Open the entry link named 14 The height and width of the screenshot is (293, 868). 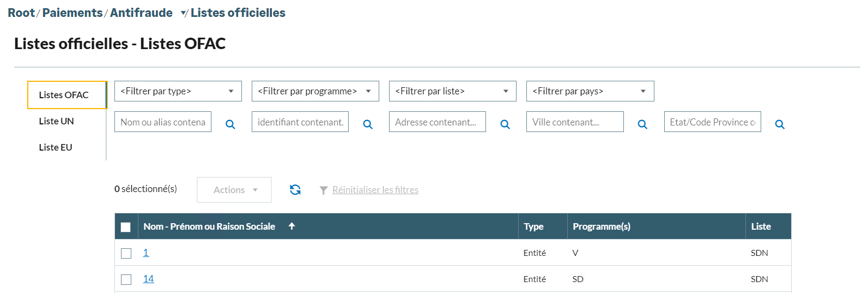(x=148, y=279)
